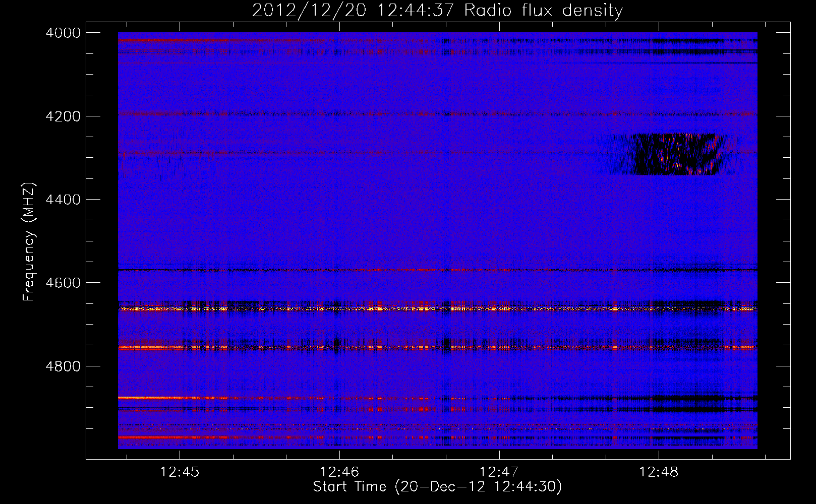
Task: Click the plot title 'Radio flux density'
Action: point(544,10)
